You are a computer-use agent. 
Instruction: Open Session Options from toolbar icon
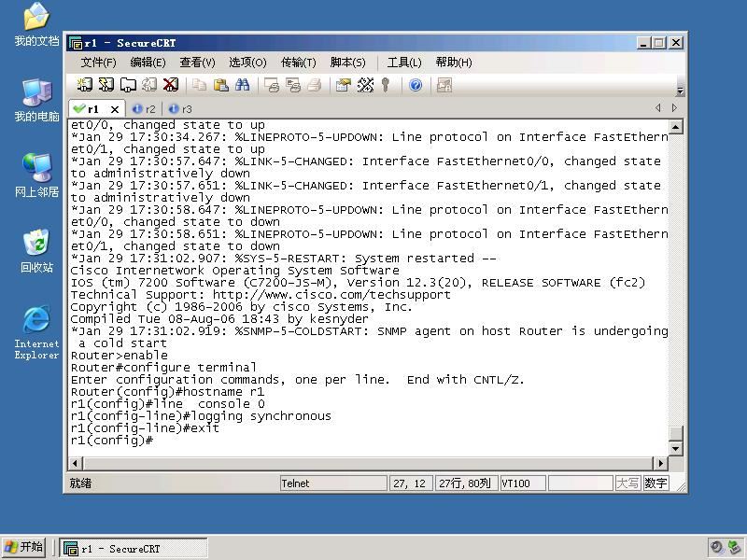343,85
